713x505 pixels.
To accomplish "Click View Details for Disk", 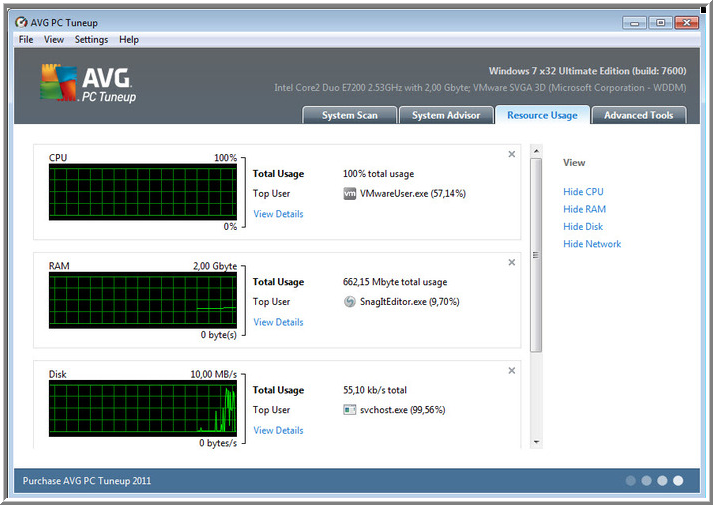I will (278, 430).
